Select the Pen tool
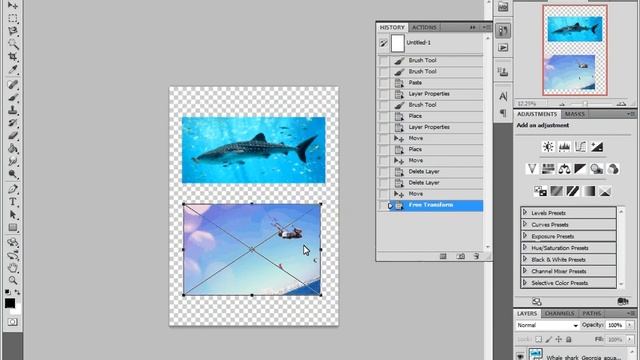The image size is (640, 360). (13, 189)
